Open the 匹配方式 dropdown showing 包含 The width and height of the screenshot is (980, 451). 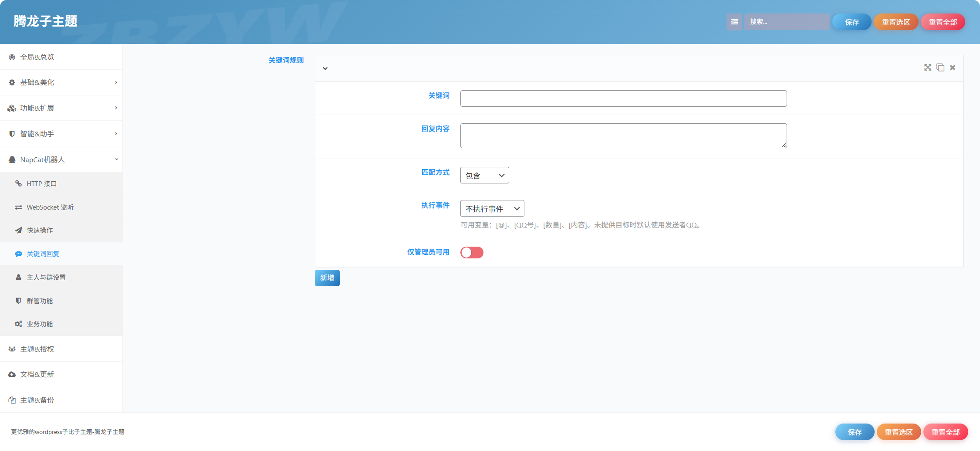(484, 175)
